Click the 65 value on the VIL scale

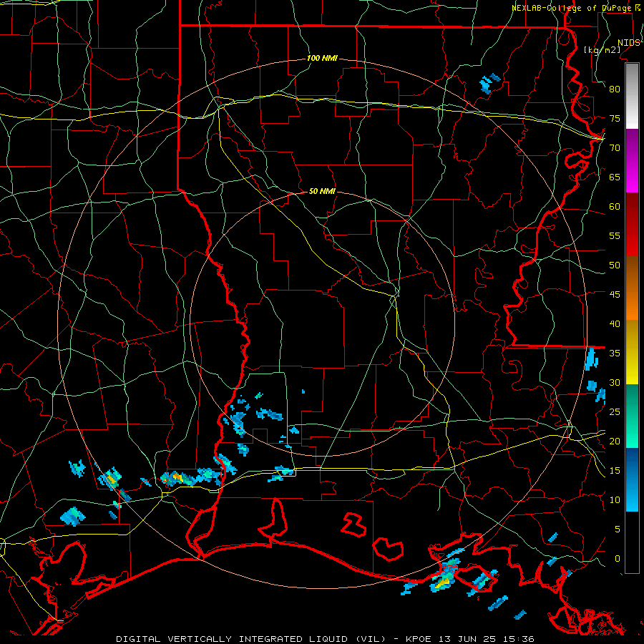click(615, 177)
